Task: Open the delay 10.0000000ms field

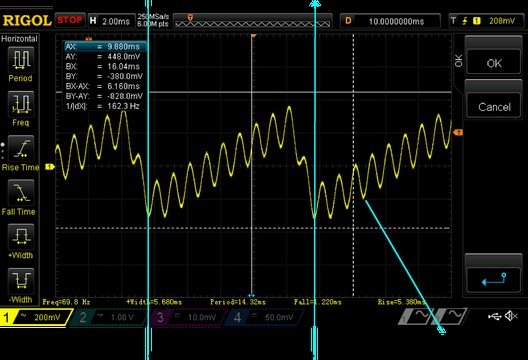Action: [x=391, y=21]
